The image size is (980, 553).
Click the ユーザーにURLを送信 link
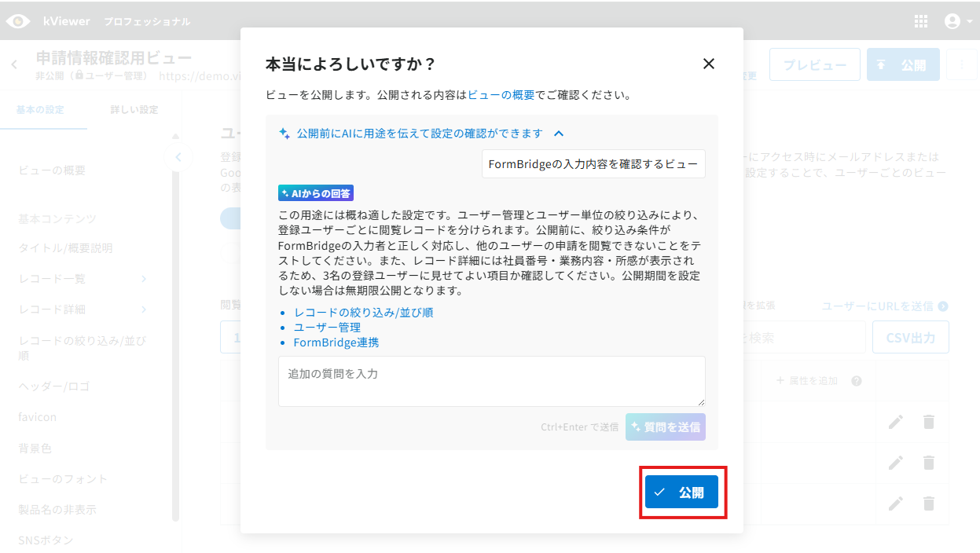885,306
